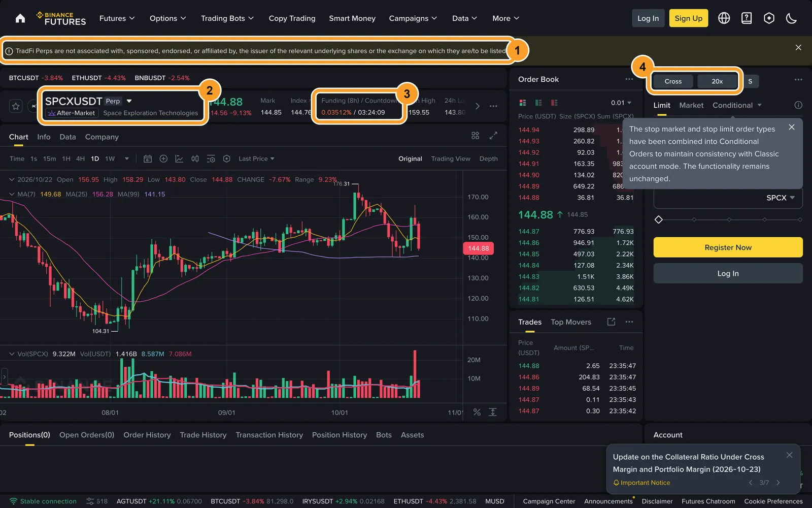Image resolution: width=812 pixels, height=508 pixels.
Task: Toggle percentage scale on chart
Action: coord(477,412)
